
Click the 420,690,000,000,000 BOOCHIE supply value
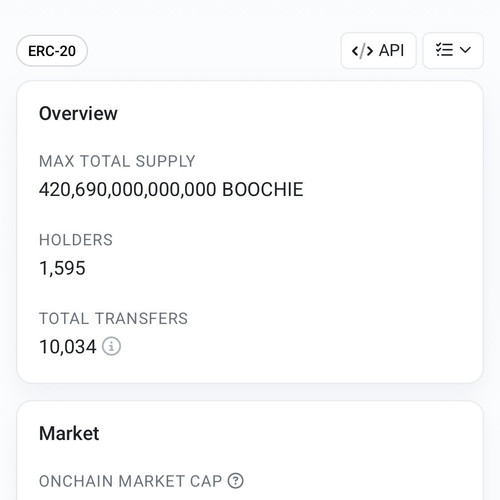[171, 189]
